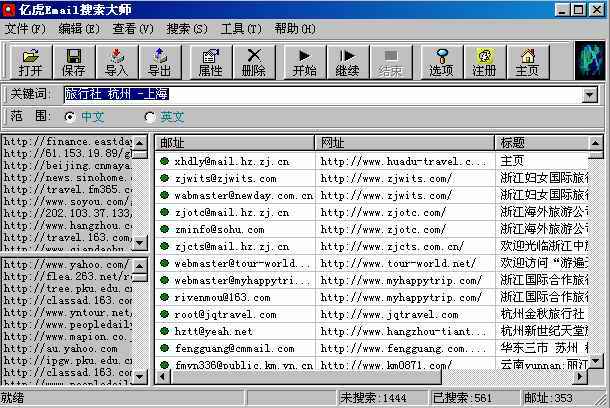The height and width of the screenshot is (408, 610).
Task: Sort by the 标题 column header
Action: [x=542, y=143]
